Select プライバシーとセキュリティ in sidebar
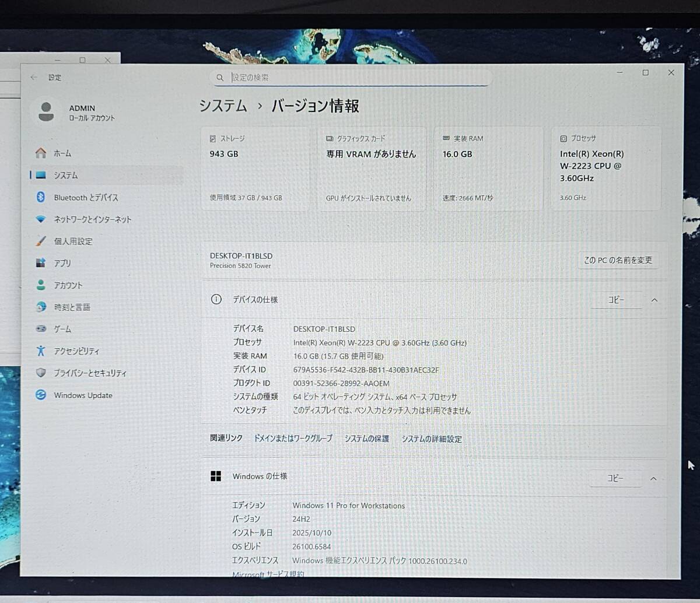700x603 pixels. point(107,373)
